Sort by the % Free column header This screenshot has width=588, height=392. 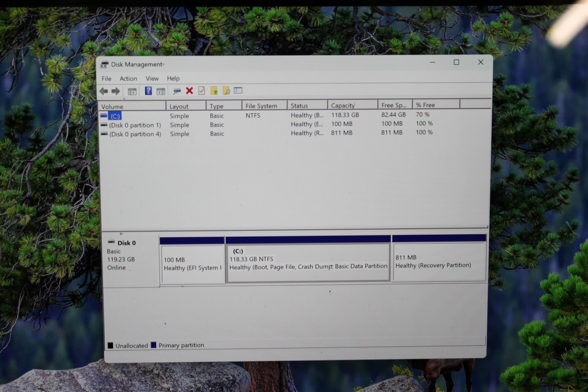click(436, 104)
